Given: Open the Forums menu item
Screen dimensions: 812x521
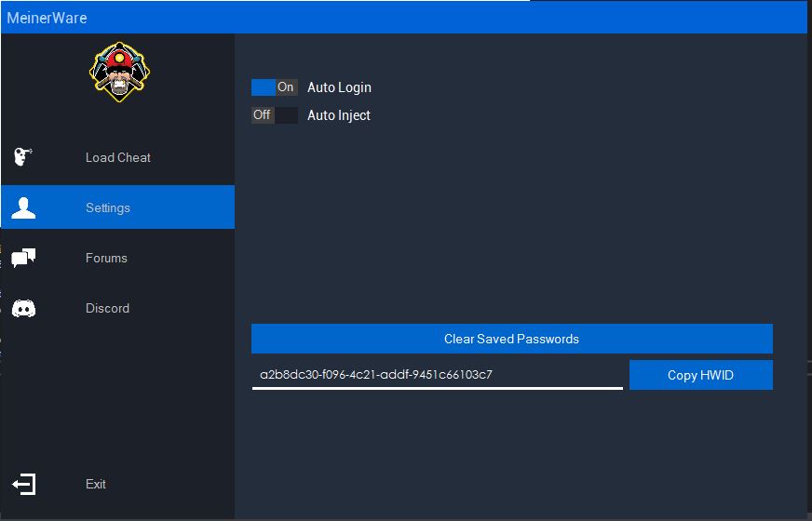Looking at the screenshot, I should pyautogui.click(x=117, y=258).
